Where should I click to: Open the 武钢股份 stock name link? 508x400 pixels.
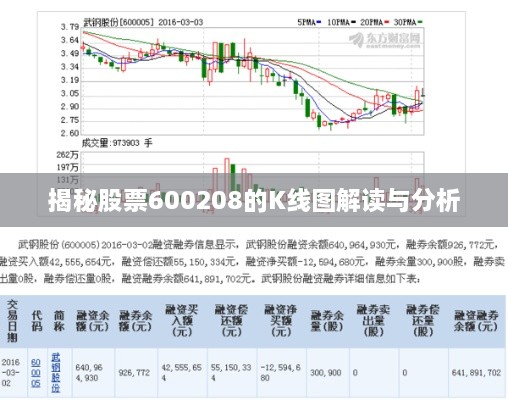point(56,373)
